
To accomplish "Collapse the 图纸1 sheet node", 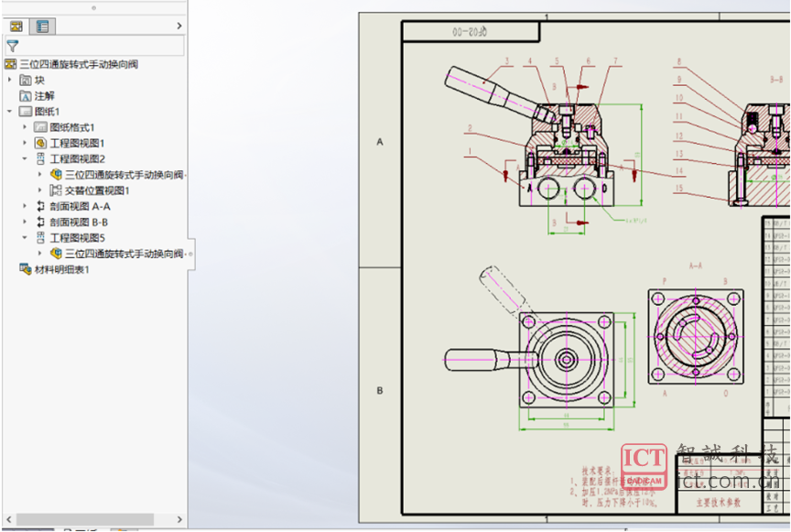I will pos(9,111).
